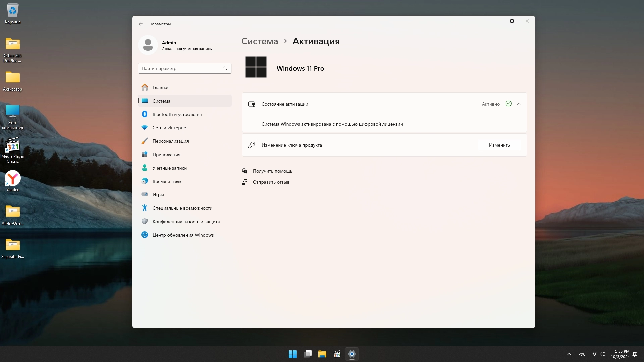Click the Изменить button
Image resolution: width=644 pixels, height=362 pixels.
[499, 145]
